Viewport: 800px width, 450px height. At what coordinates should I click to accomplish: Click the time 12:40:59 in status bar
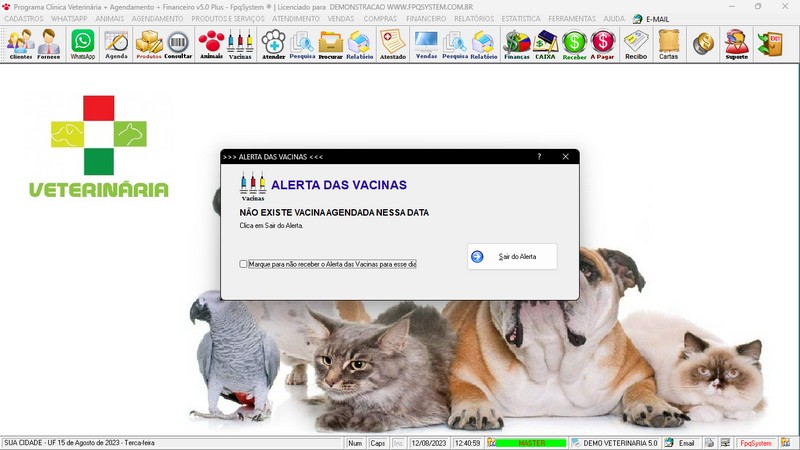tap(467, 443)
